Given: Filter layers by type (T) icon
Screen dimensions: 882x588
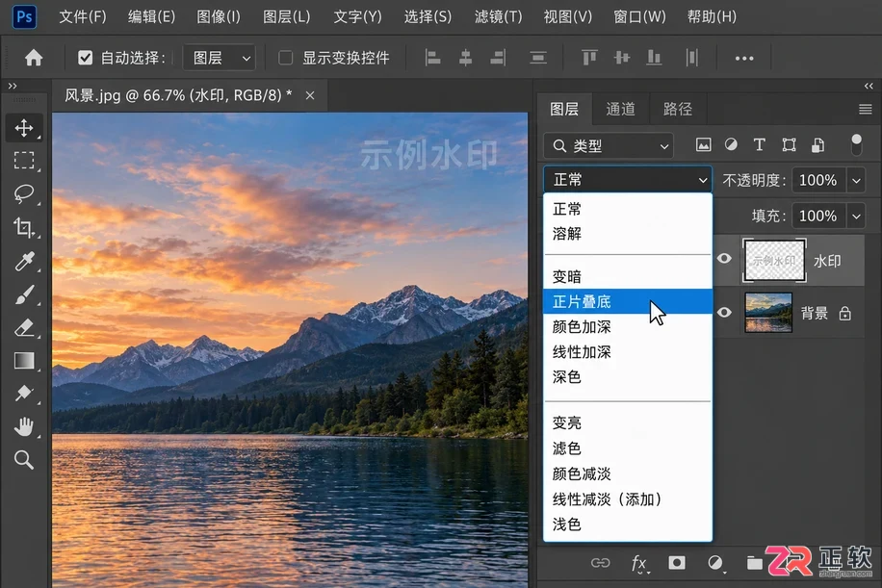Looking at the screenshot, I should pyautogui.click(x=760, y=145).
